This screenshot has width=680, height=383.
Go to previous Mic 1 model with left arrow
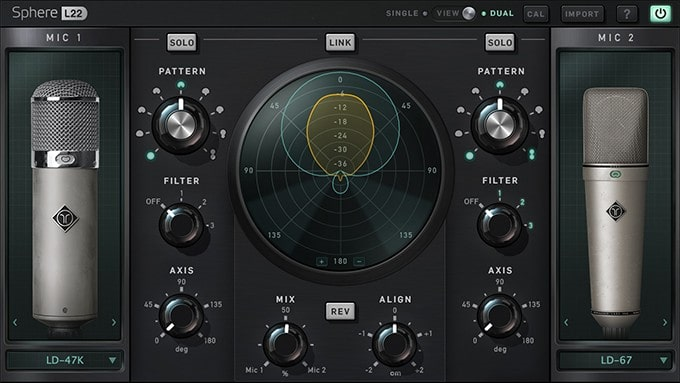click(15, 322)
